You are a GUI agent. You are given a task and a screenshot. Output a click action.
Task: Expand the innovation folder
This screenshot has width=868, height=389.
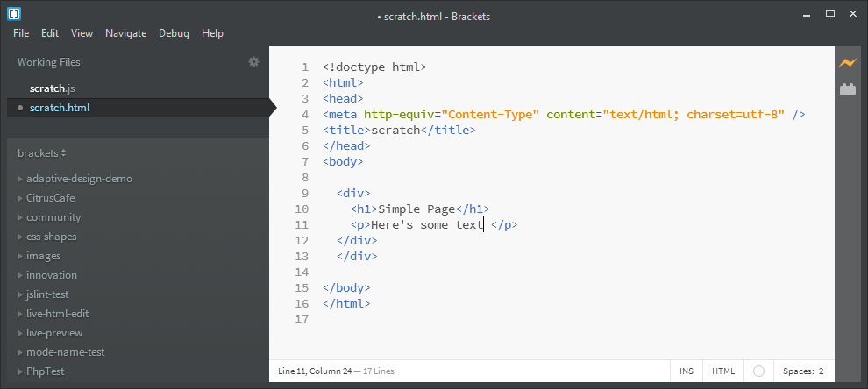pyautogui.click(x=20, y=275)
